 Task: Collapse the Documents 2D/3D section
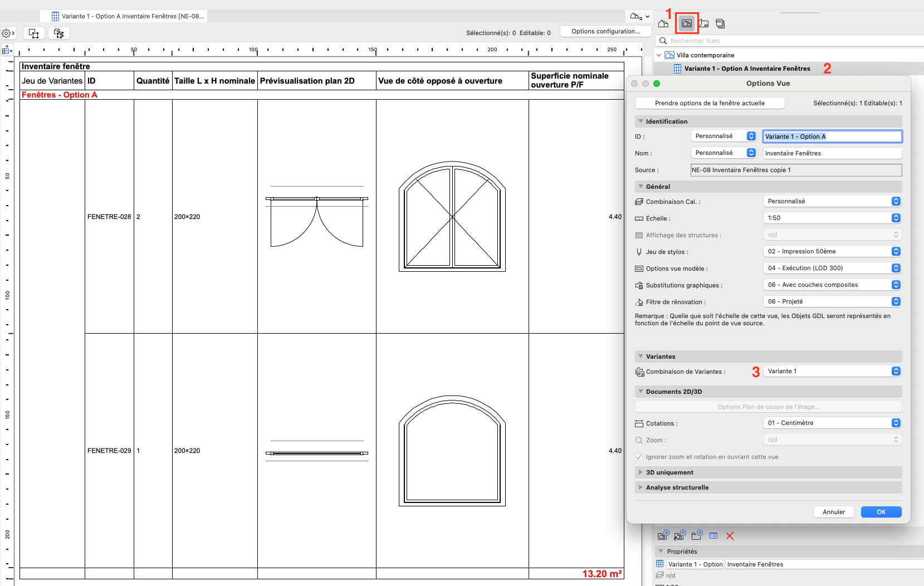[x=641, y=392]
